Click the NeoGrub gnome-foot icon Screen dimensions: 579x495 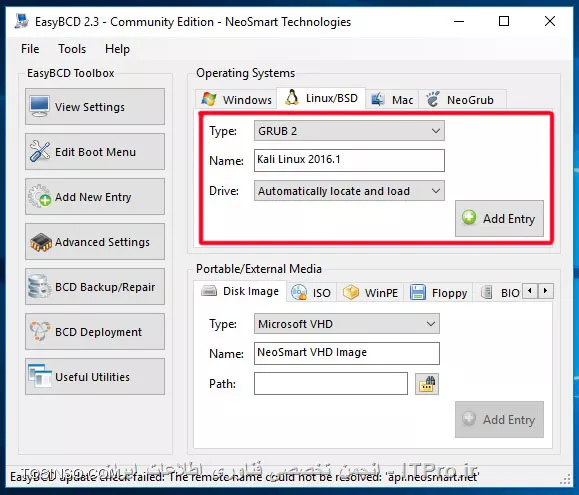432,99
